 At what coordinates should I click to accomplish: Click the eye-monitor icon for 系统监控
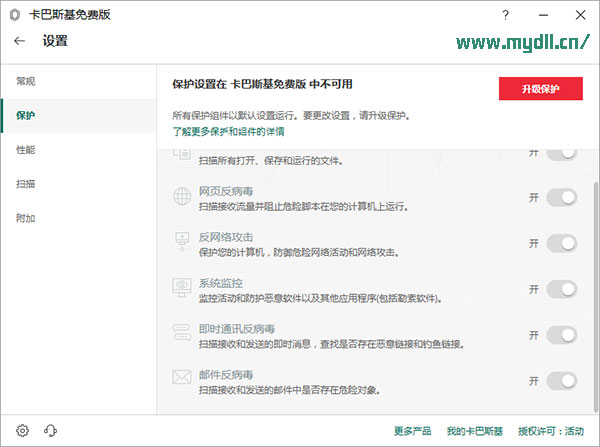click(x=182, y=287)
